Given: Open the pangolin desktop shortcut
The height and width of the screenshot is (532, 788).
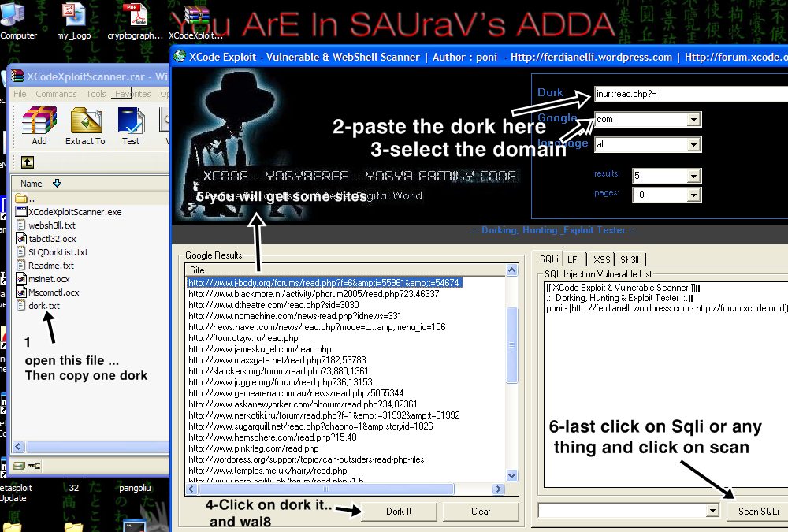Looking at the screenshot, I should [135, 488].
